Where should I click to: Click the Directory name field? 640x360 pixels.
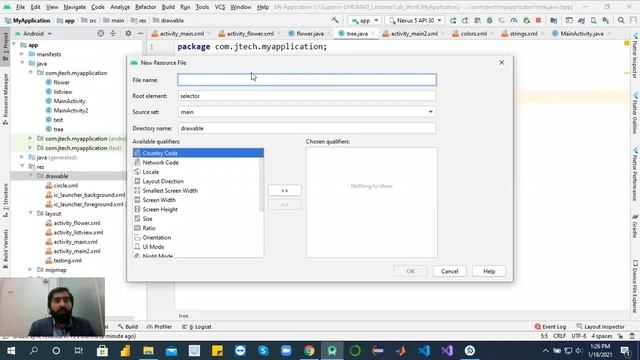[307, 128]
